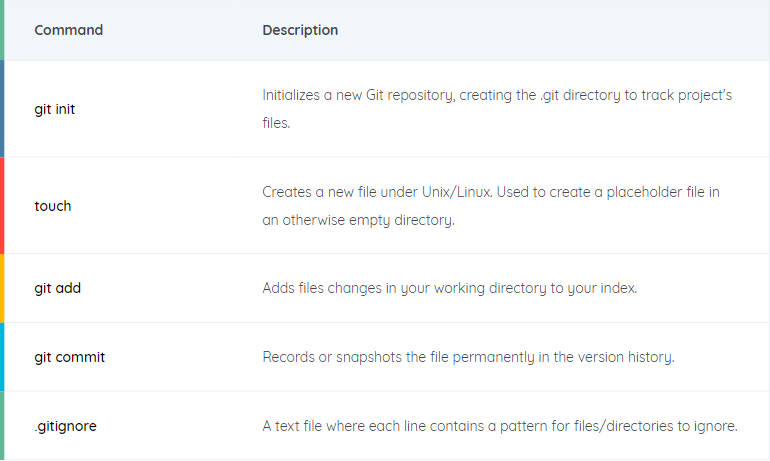The image size is (770, 461).
Task: Click the blue stripe beside git init
Action: 2,109
